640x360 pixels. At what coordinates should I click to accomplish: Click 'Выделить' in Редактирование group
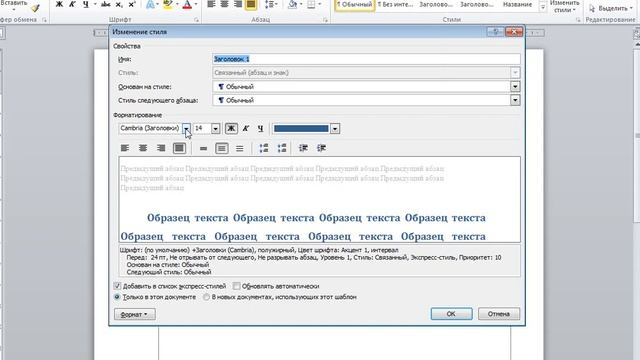coord(610,8)
